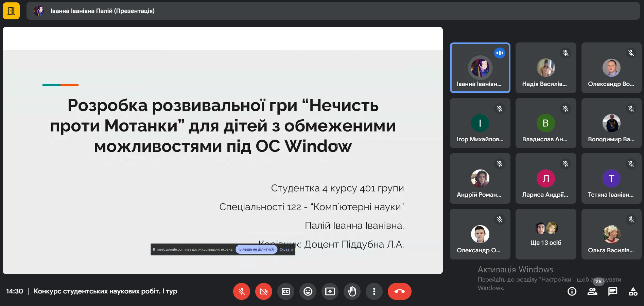The height and width of the screenshot is (306, 644).
Task: Turn on the camera
Action: 264,291
